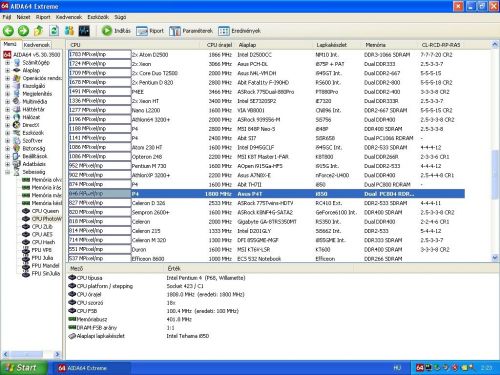Viewport: 500px width, 375px height.
Task: Open Eredmények toolbar button
Action: point(239,31)
